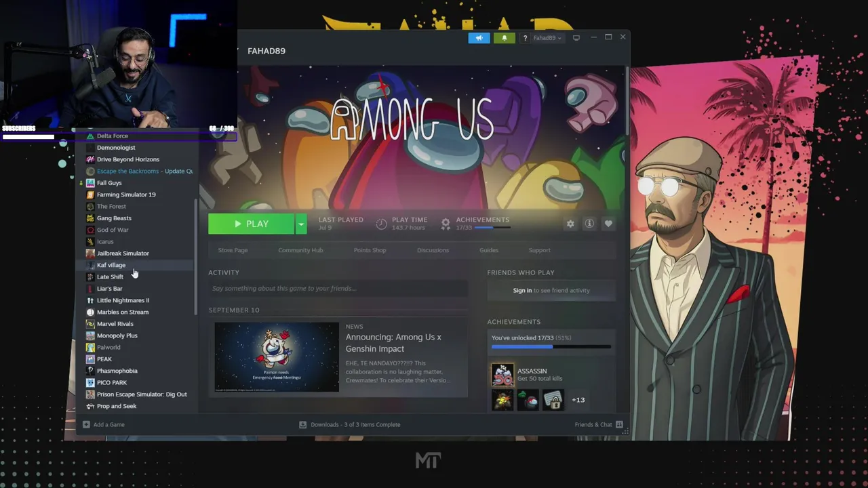
Task: Click the Marvel Rivals game icon
Action: (90, 324)
